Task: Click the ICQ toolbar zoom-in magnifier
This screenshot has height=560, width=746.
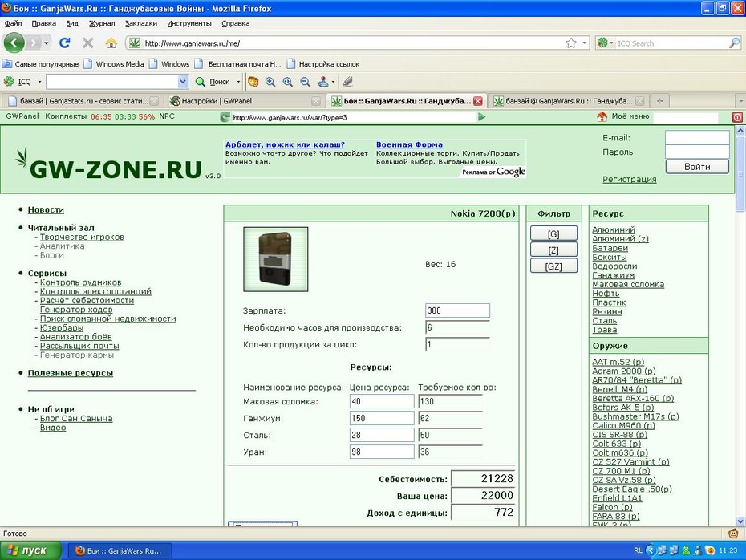Action: pyautogui.click(x=270, y=82)
